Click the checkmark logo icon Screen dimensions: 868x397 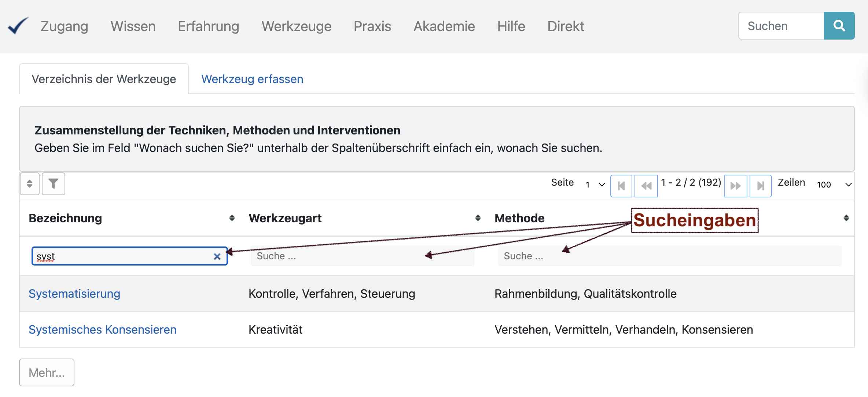point(18,26)
